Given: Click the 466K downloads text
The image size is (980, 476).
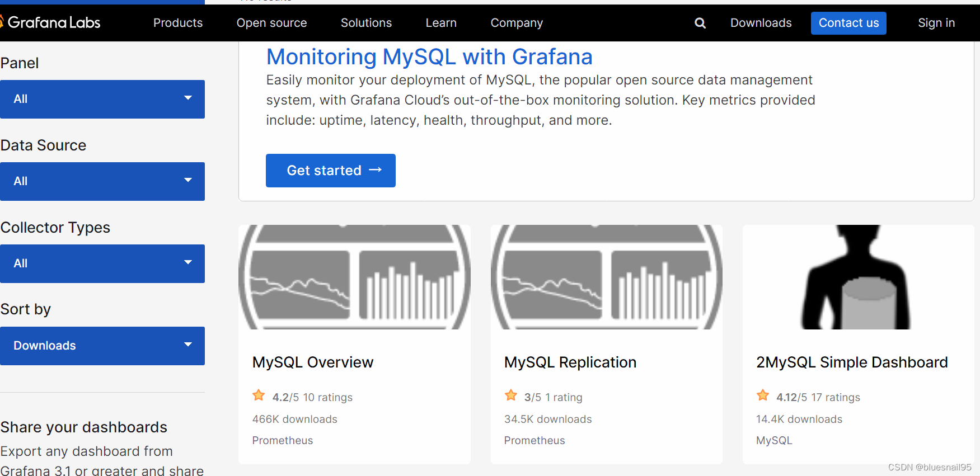Looking at the screenshot, I should coord(295,419).
